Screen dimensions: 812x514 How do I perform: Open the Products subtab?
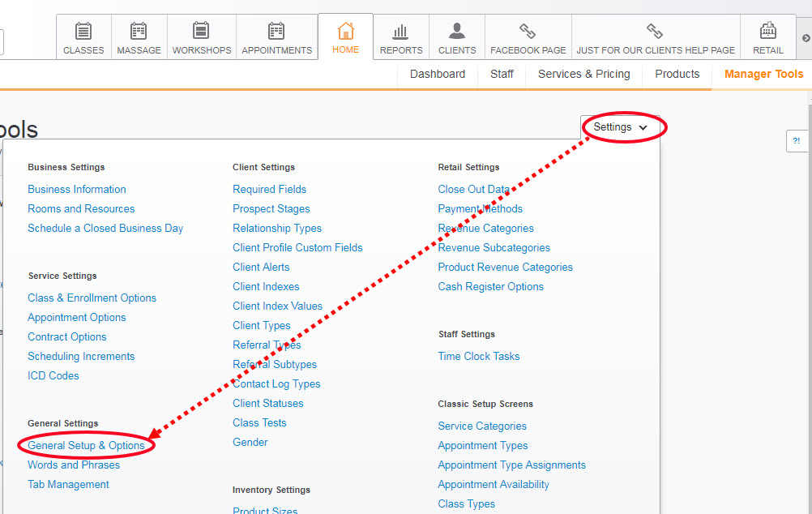[677, 74]
